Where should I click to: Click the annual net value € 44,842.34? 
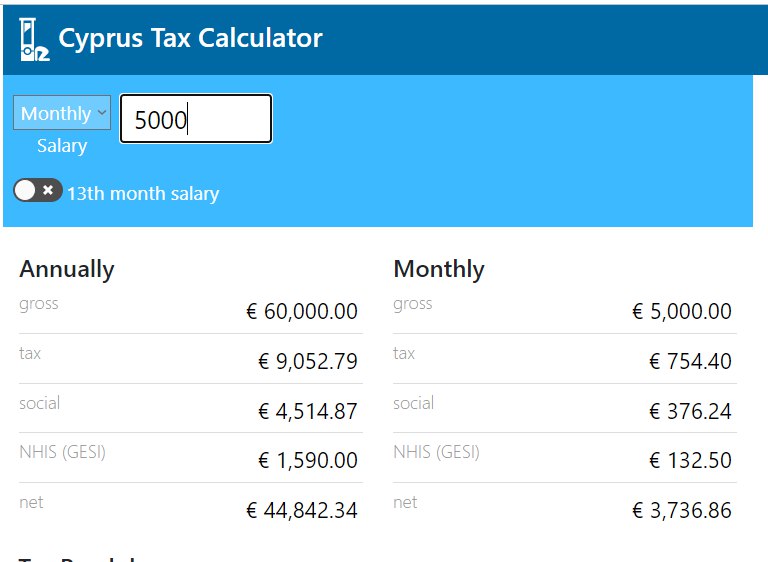(x=302, y=511)
